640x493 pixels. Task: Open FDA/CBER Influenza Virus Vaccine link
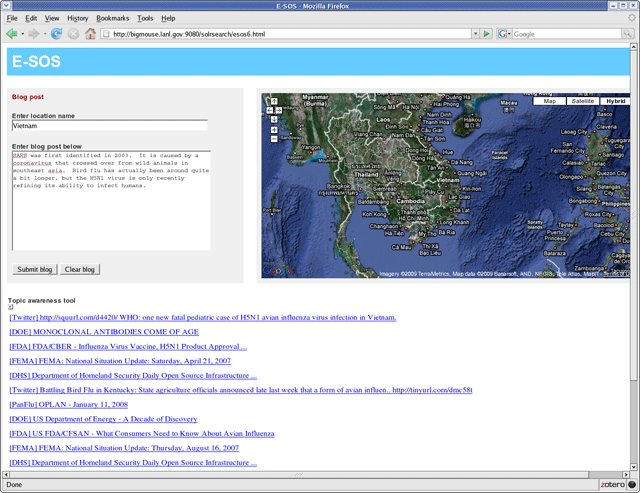128,346
